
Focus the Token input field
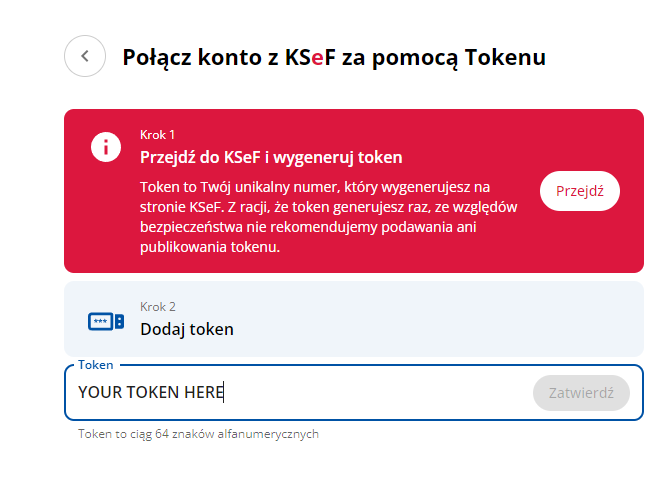tap(300, 393)
